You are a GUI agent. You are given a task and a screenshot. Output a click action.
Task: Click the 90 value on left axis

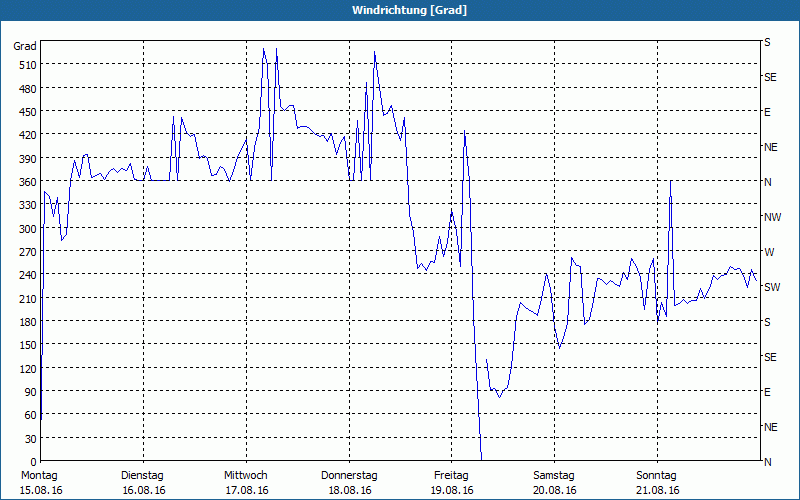[31, 392]
